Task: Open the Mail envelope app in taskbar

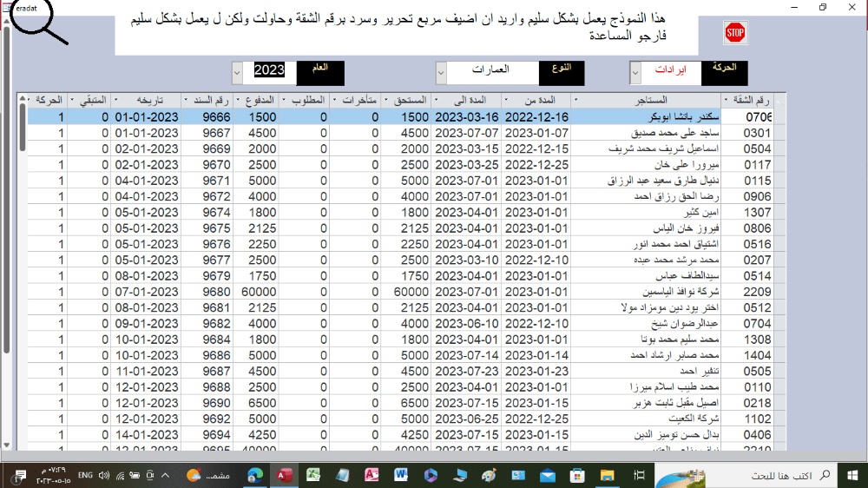Action: pyautogui.click(x=548, y=475)
